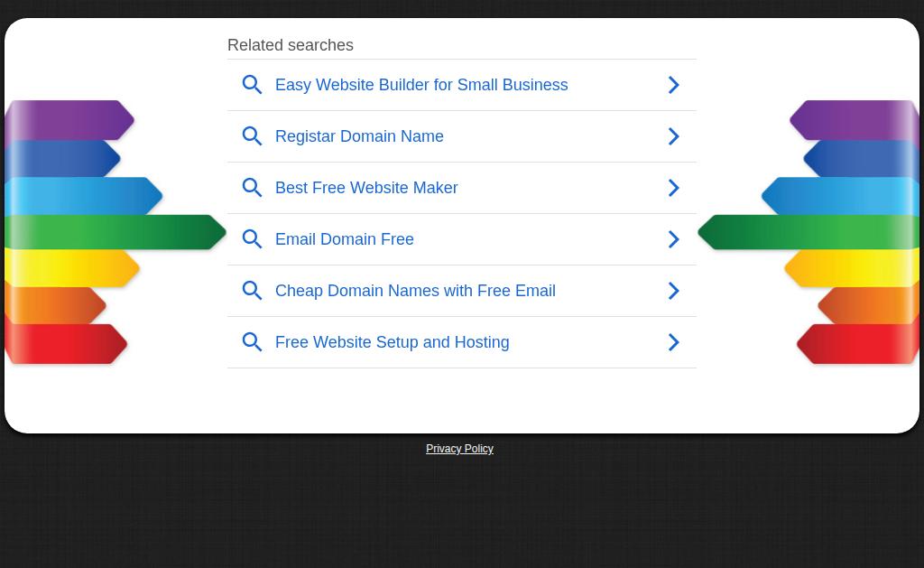The width and height of the screenshot is (924, 568).
Task: Select the Email Domain Free search result
Action: [x=345, y=239]
